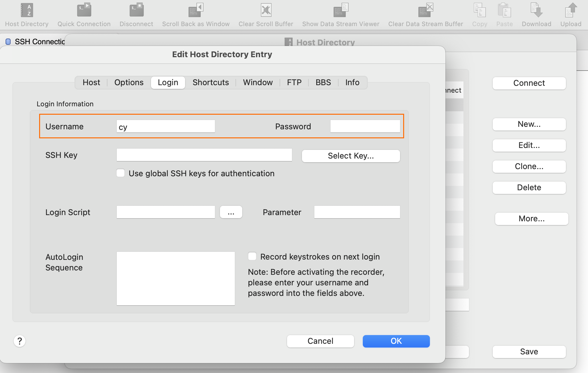Viewport: 588px width, 373px height.
Task: Click the Parameter text field
Action: click(x=357, y=212)
